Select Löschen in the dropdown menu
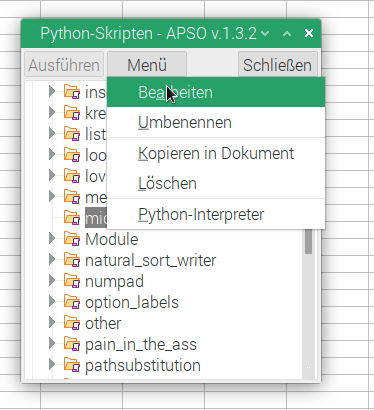Image resolution: width=374 pixels, height=410 pixels. (216, 183)
